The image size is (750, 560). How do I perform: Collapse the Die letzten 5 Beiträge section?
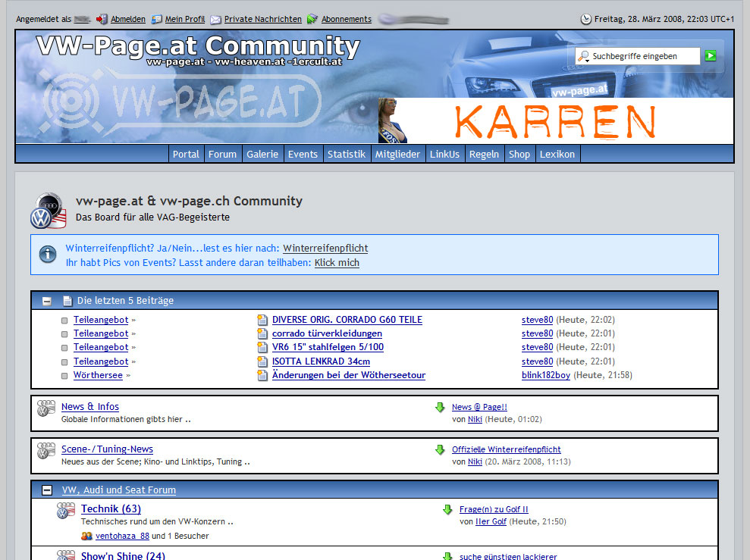[x=47, y=301]
